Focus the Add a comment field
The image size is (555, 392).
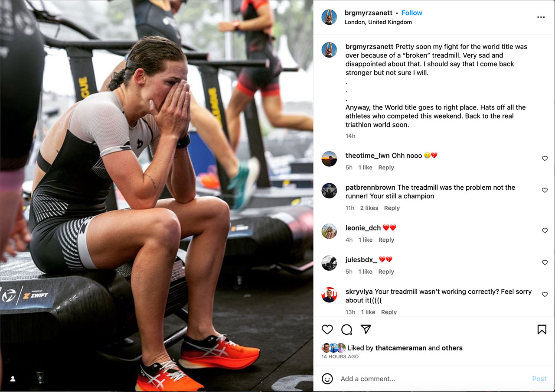pyautogui.click(x=434, y=379)
